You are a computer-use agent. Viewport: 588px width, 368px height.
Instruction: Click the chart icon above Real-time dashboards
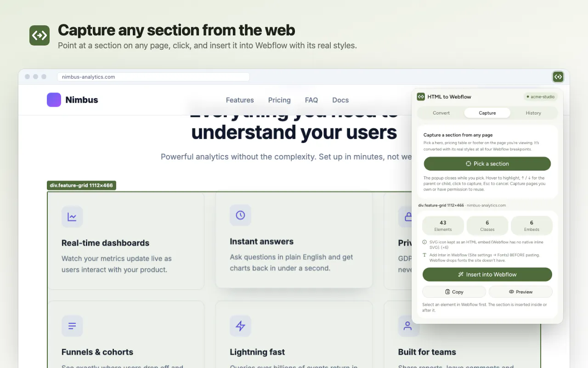[72, 217]
